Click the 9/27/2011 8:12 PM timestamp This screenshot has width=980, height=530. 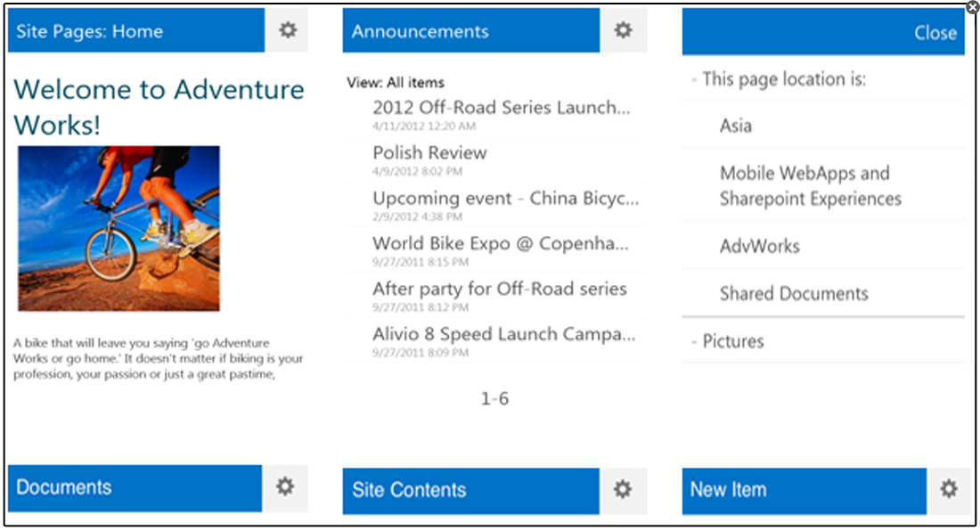[420, 307]
